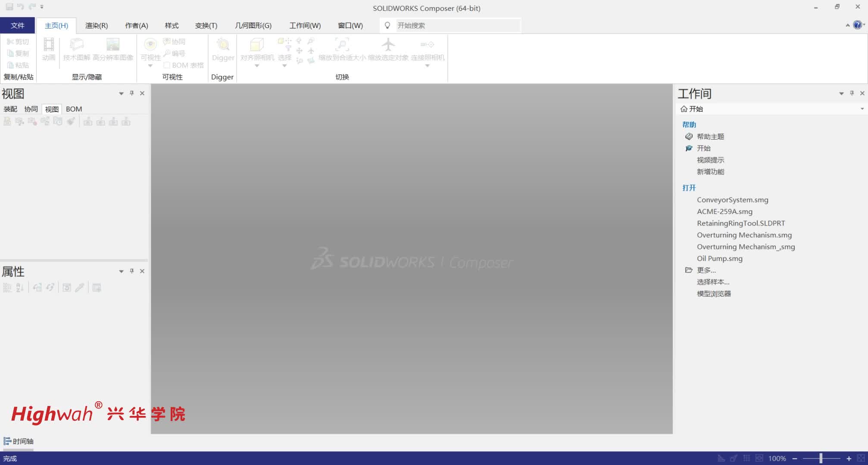This screenshot has height=465, width=868.
Task: Switch to the 几何图形(G) ribbon tab
Action: 253,25
